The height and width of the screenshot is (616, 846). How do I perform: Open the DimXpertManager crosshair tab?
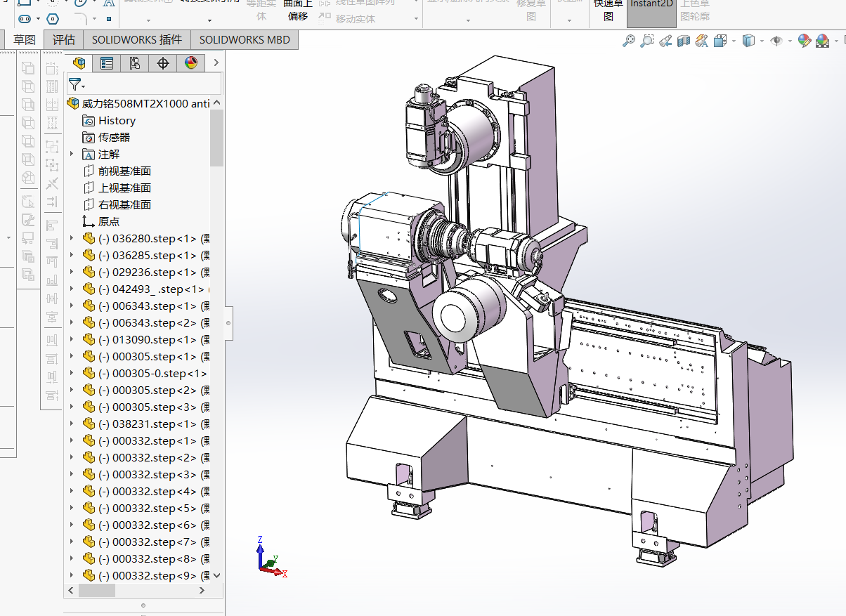click(x=163, y=63)
